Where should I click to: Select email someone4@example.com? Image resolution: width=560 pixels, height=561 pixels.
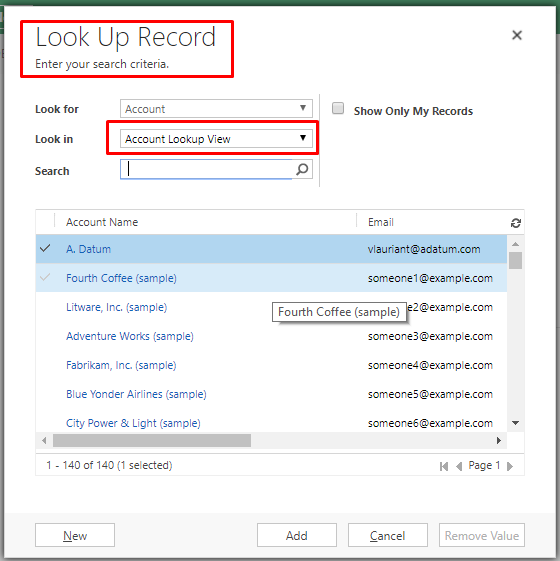click(430, 365)
